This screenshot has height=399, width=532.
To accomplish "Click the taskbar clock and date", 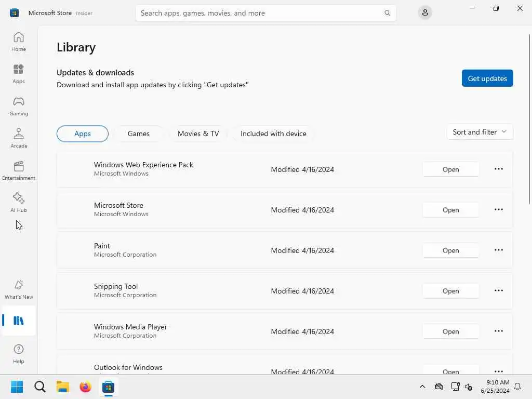I will (x=495, y=387).
